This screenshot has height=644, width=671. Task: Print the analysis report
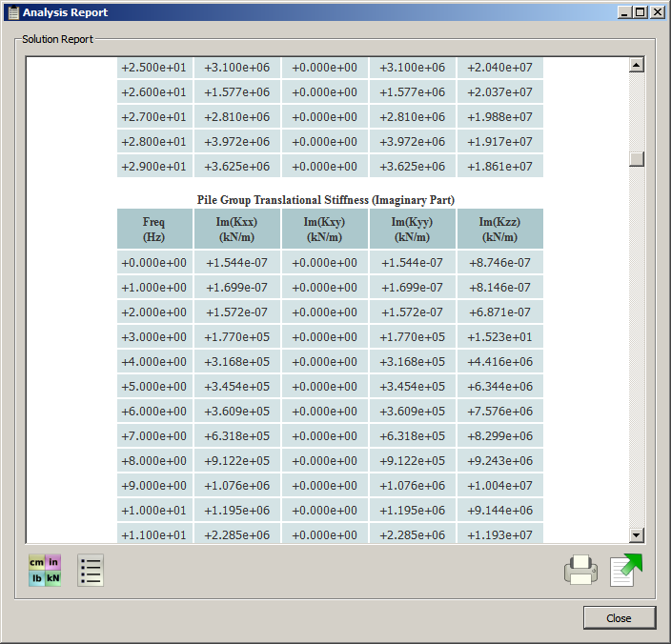pyautogui.click(x=580, y=570)
